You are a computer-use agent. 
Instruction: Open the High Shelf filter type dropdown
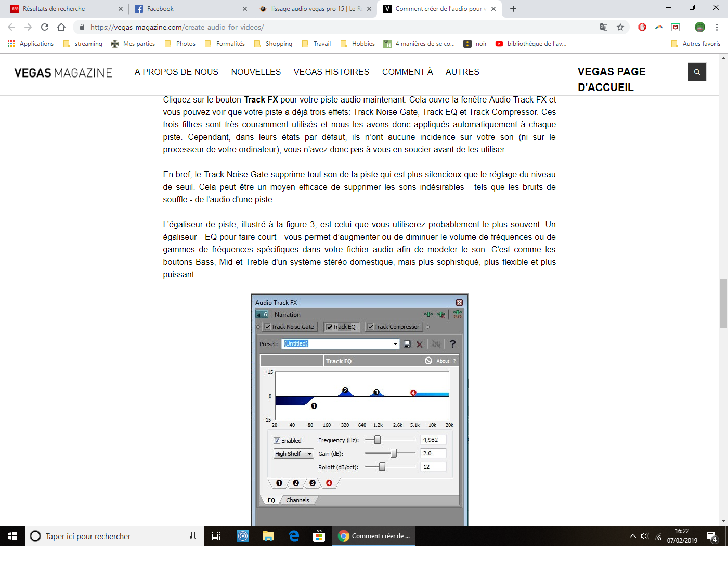(x=294, y=454)
